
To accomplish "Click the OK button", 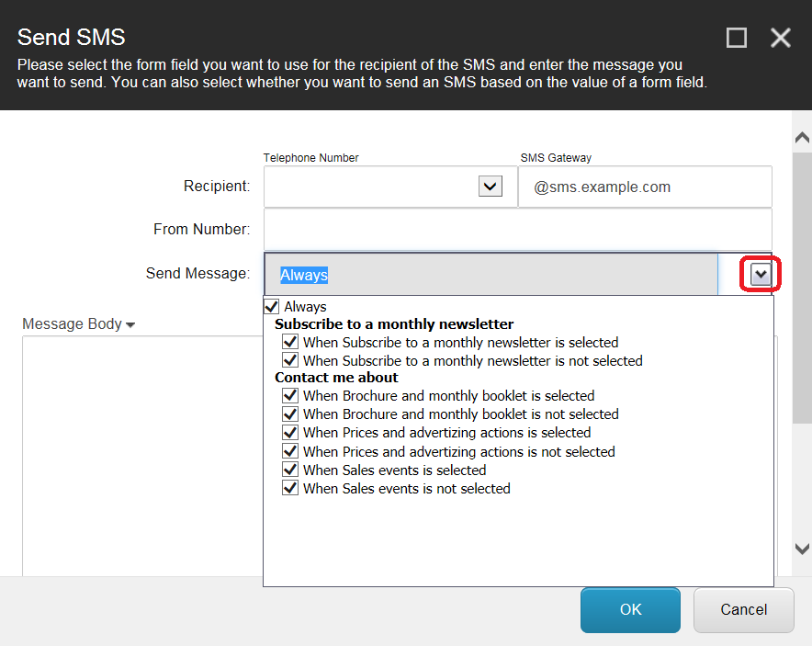I will 630,610.
